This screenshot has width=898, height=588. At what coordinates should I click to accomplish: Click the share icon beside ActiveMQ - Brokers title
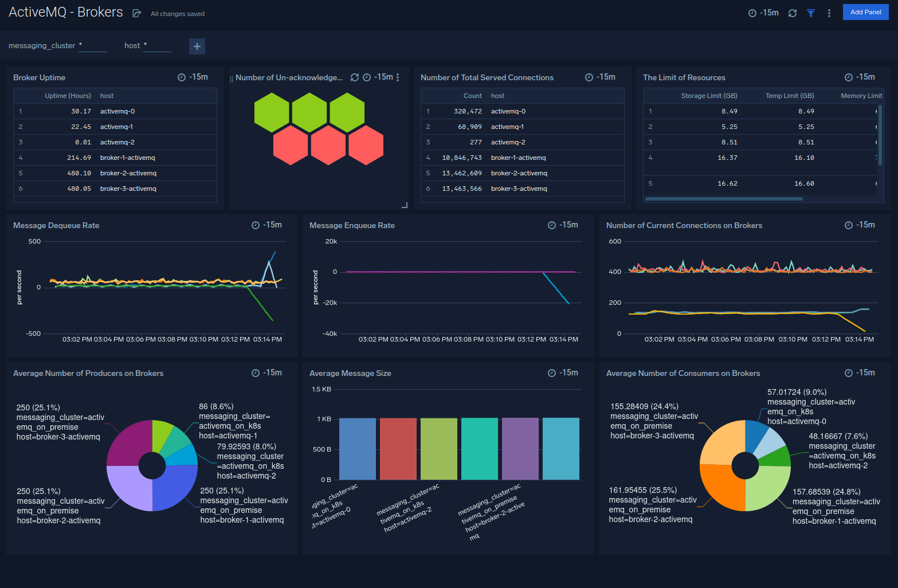136,12
